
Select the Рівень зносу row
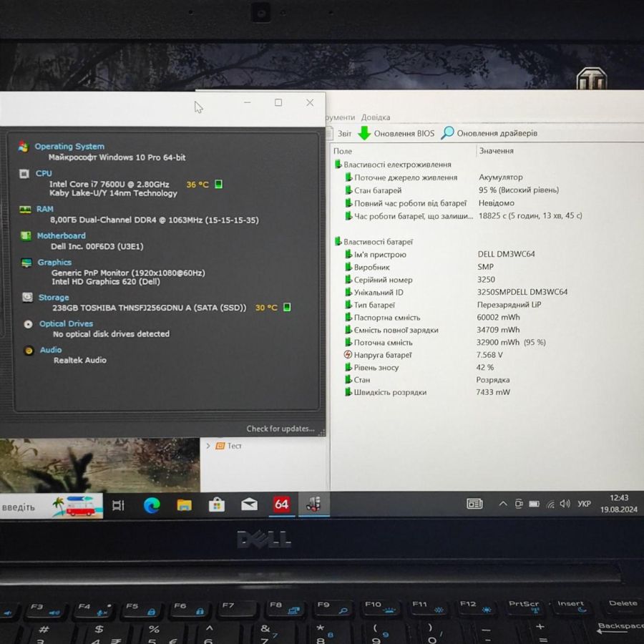pos(419,367)
